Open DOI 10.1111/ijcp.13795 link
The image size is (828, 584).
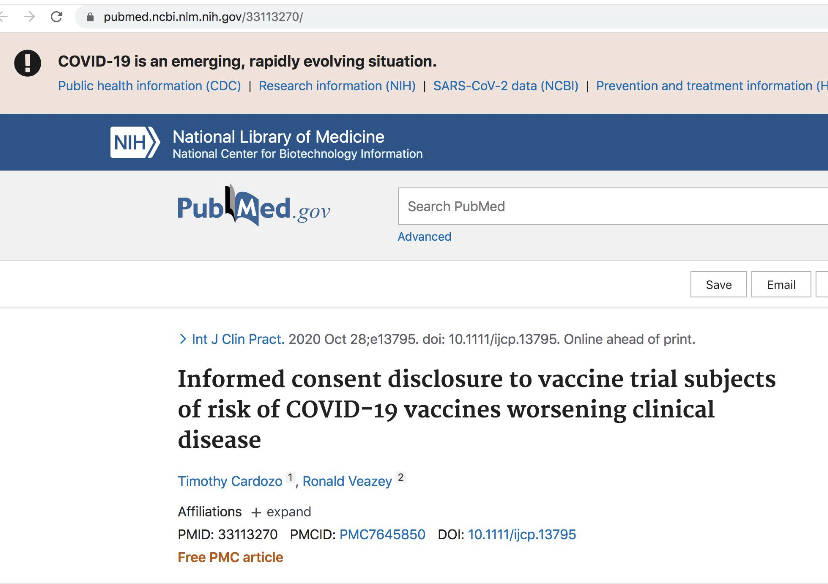tap(522, 535)
